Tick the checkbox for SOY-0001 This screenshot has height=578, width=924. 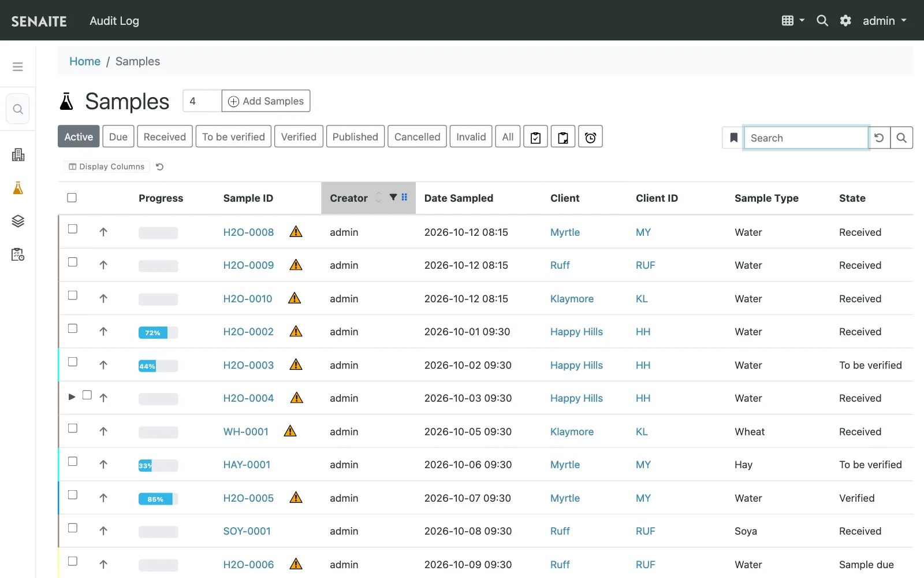[73, 528]
